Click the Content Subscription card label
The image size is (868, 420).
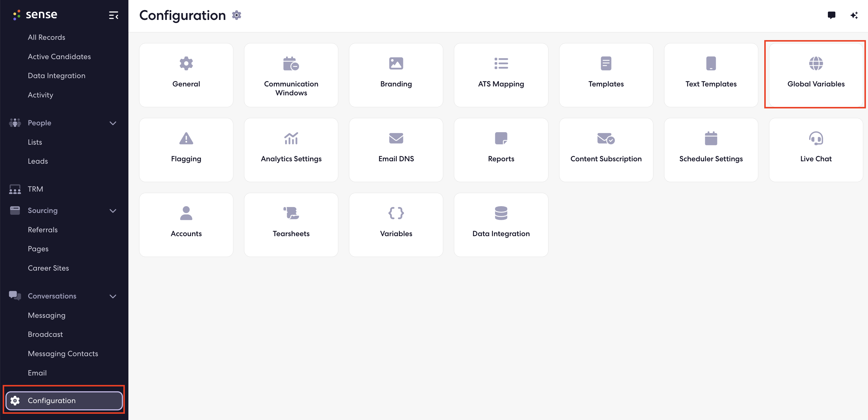[606, 159]
